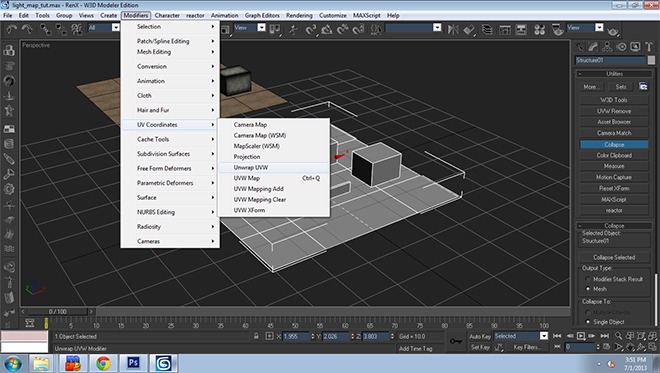This screenshot has height=373, width=660.
Task: Toggle the 3D Snaps icon
Action: pyautogui.click(x=311, y=29)
